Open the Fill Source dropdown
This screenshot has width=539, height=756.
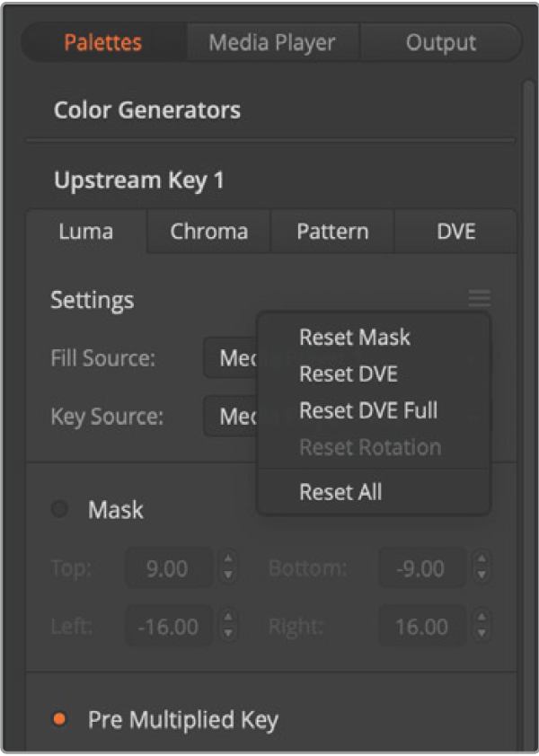pos(230,359)
